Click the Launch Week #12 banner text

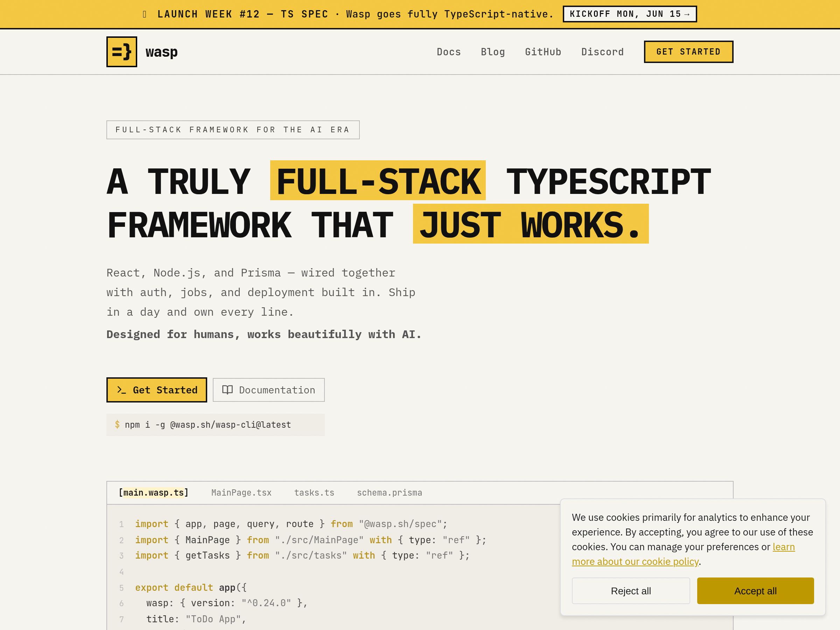tap(242, 14)
